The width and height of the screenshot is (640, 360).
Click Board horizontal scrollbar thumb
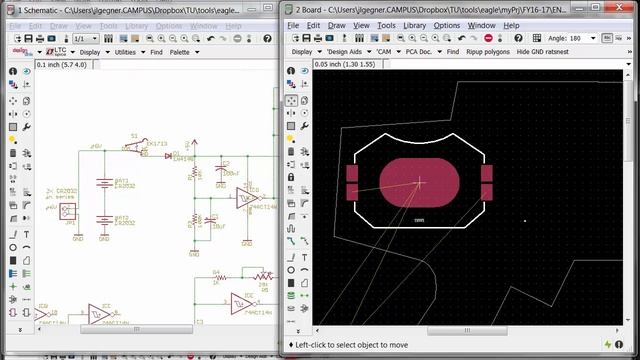click(x=467, y=330)
